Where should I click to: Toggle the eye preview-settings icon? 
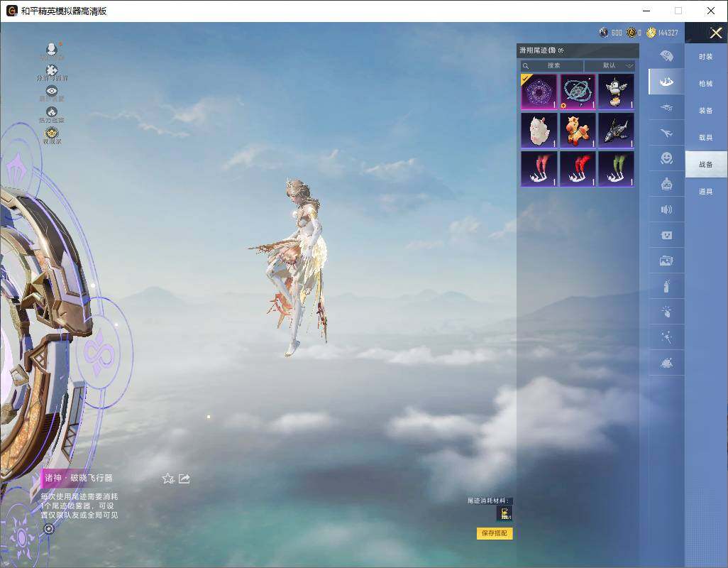pos(52,91)
